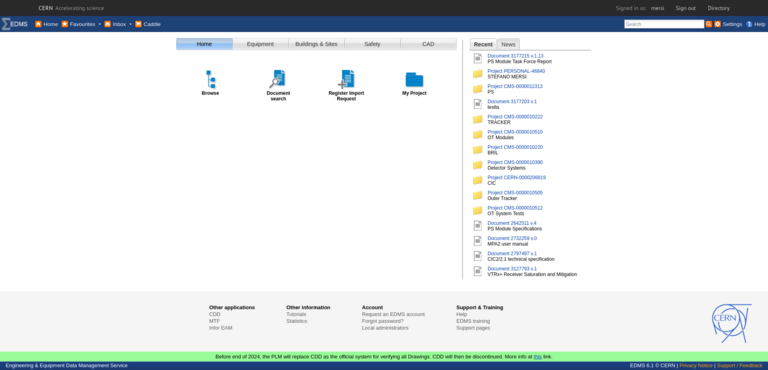
Task: Open Support / Feedback link
Action: [740, 366]
